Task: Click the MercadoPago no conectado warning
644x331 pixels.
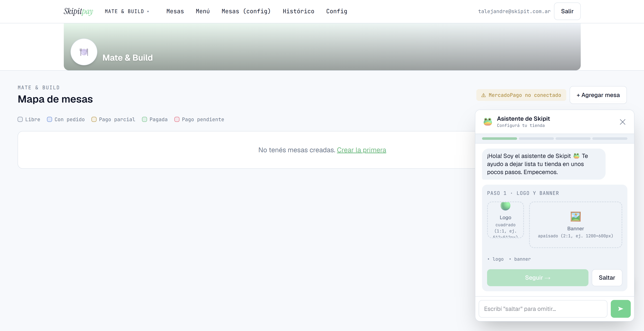Action: tap(521, 95)
